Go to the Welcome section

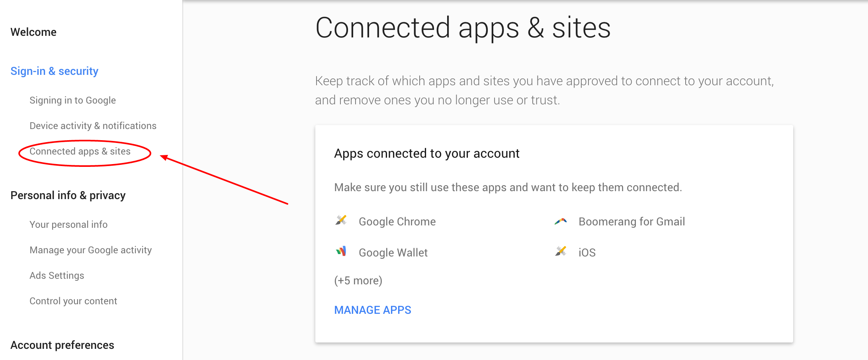point(33,32)
